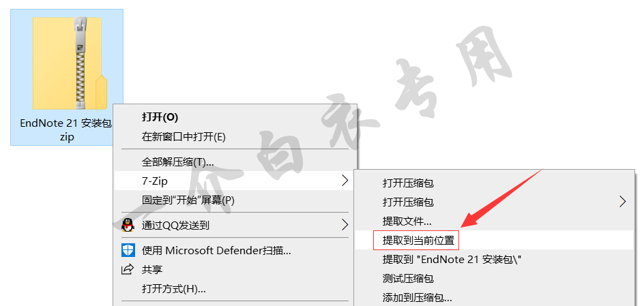
Task: Open the 7-Zip menu item
Action: pos(235,181)
